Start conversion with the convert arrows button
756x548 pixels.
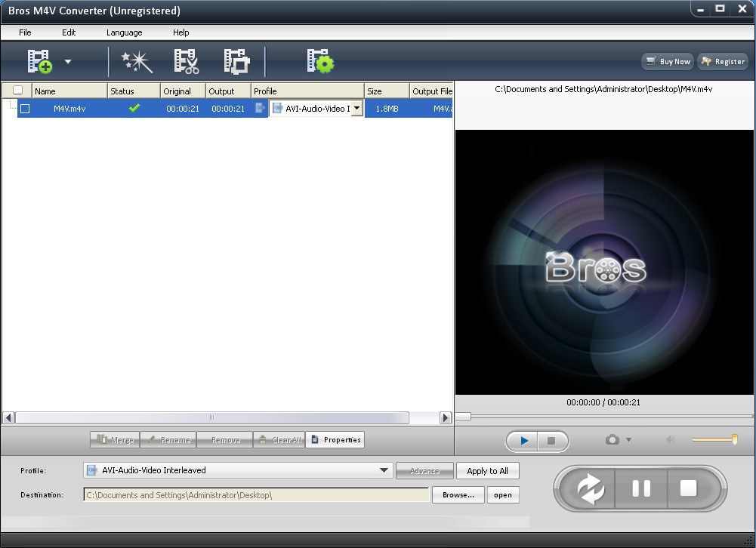click(590, 488)
